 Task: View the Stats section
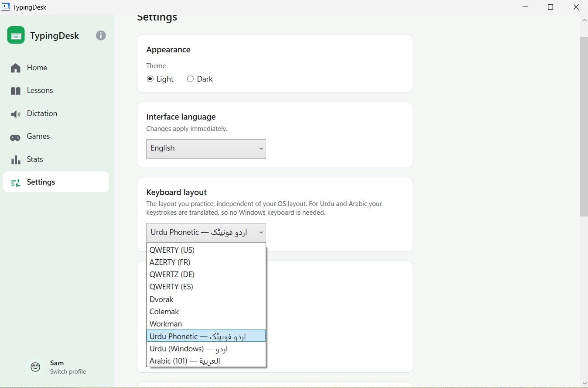(x=56, y=159)
